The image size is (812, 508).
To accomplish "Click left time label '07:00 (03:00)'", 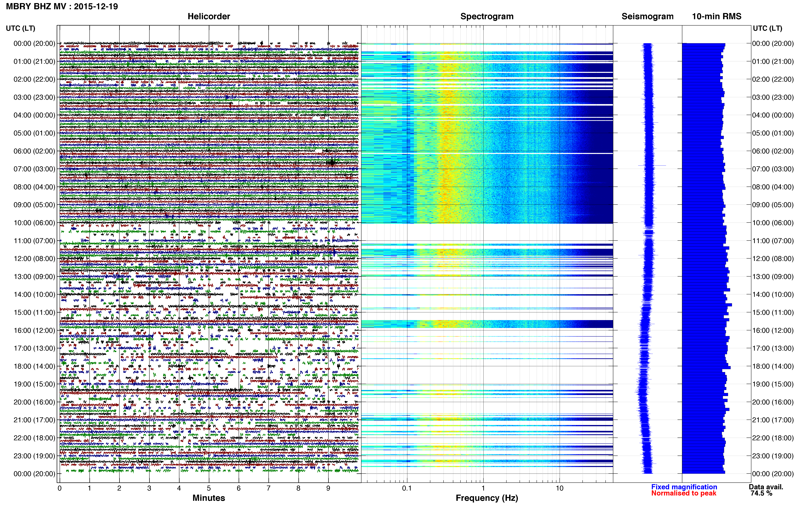I will (x=34, y=169).
